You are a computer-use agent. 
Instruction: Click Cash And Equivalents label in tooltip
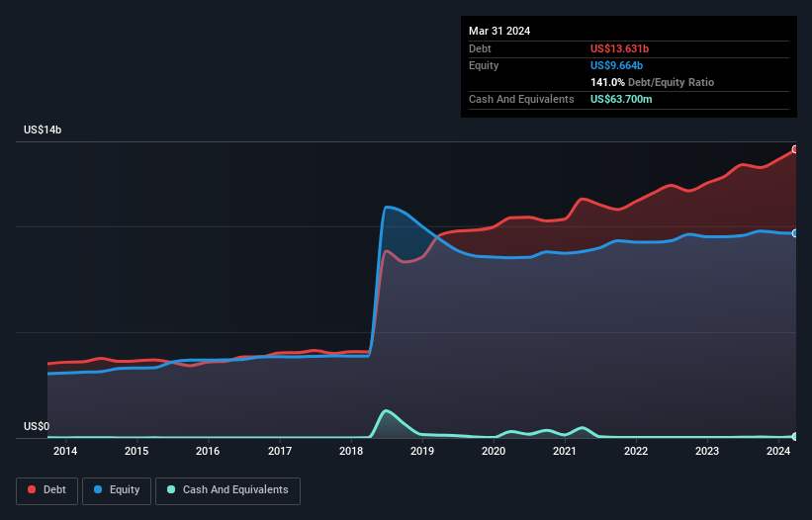(521, 99)
